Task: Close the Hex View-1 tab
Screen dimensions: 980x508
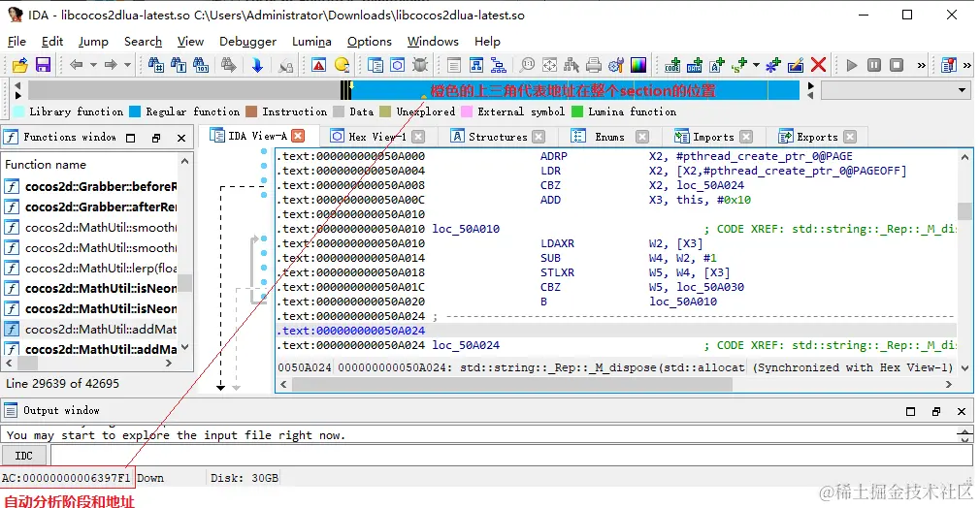Action: click(417, 137)
